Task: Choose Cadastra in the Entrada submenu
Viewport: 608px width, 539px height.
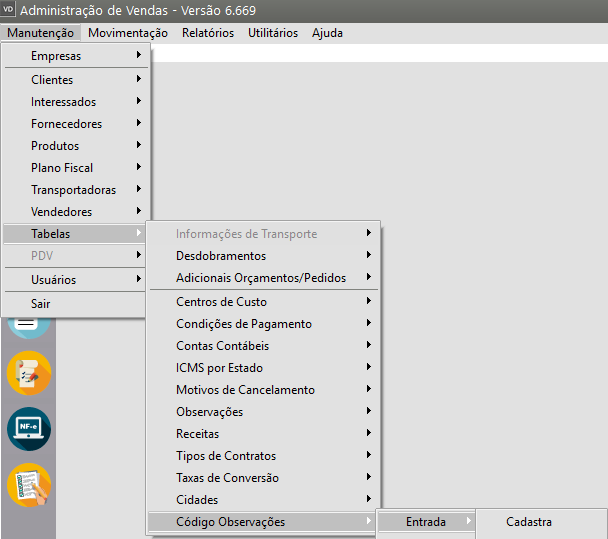Action: tap(529, 522)
